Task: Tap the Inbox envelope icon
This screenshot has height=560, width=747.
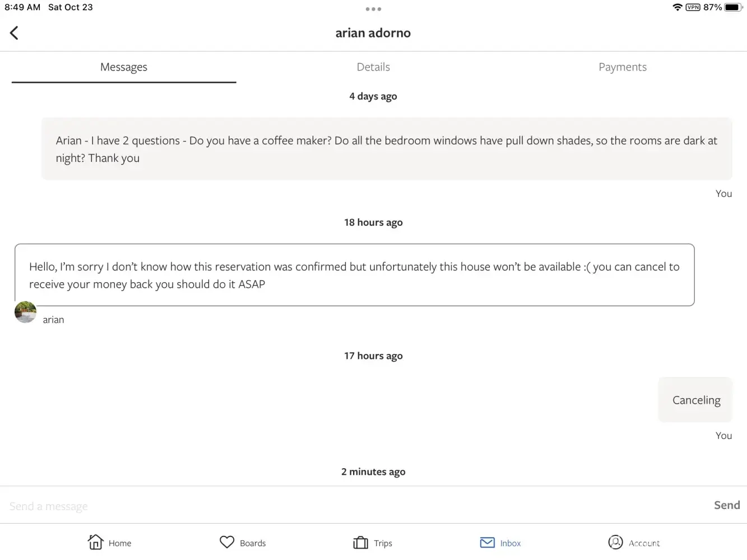Action: (x=488, y=542)
